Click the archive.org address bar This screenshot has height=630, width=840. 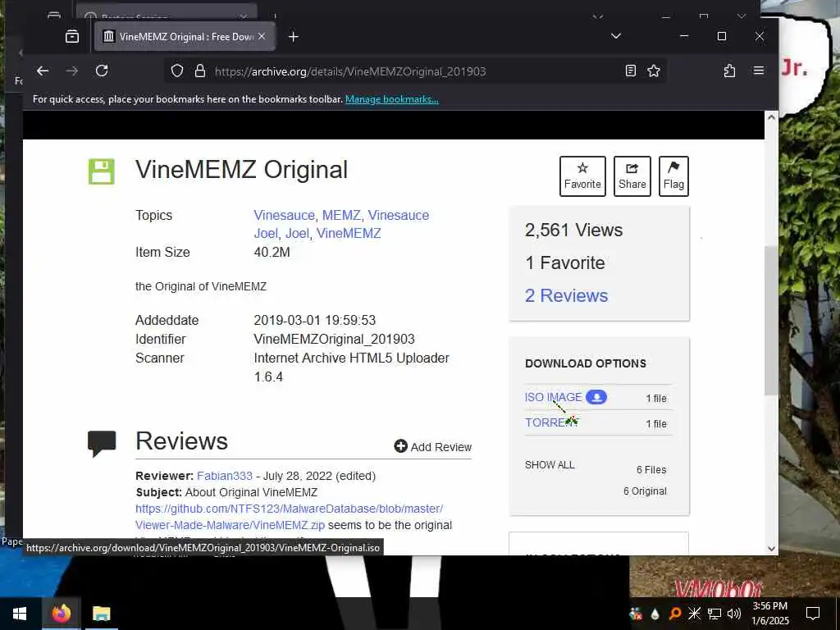click(415, 71)
